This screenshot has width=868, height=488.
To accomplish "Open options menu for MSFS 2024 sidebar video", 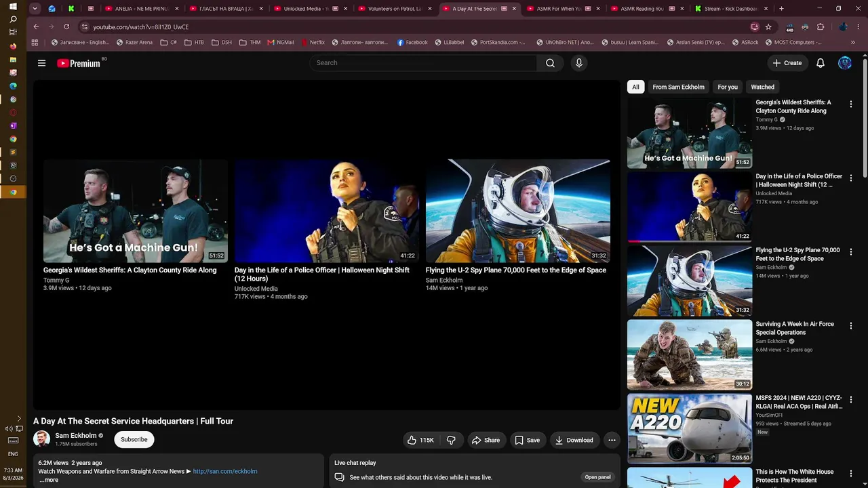I will point(851,400).
